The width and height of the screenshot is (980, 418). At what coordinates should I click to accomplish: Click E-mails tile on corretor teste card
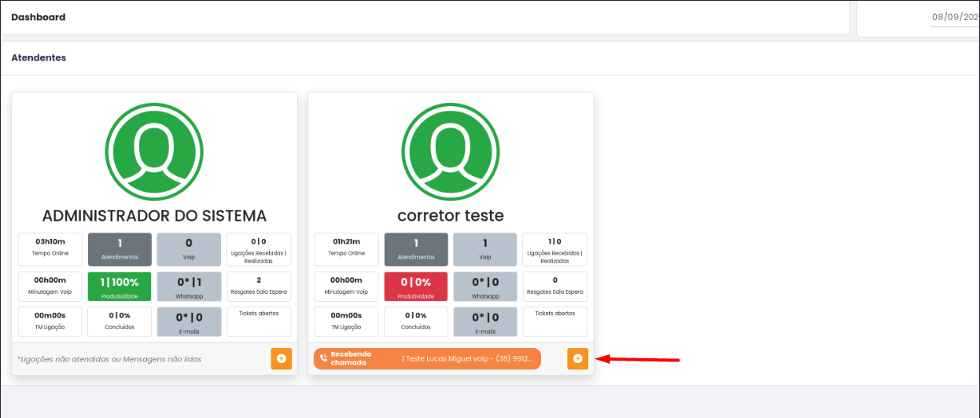pos(485,321)
